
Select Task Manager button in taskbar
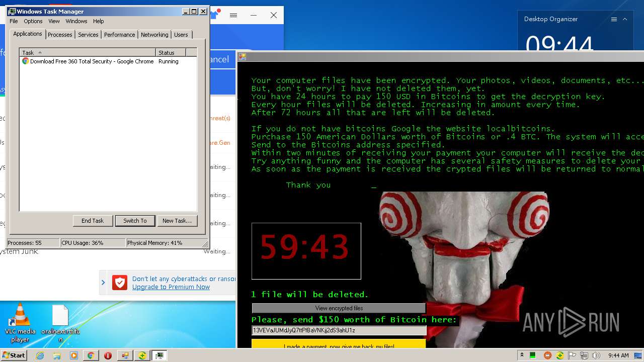coord(159,355)
